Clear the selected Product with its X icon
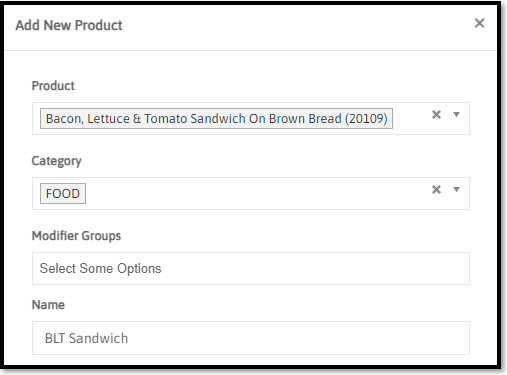This screenshot has height=375, width=507. coord(436,115)
